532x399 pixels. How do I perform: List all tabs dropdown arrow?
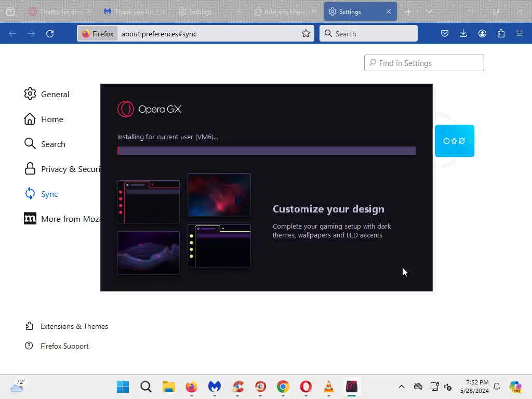[x=429, y=11]
